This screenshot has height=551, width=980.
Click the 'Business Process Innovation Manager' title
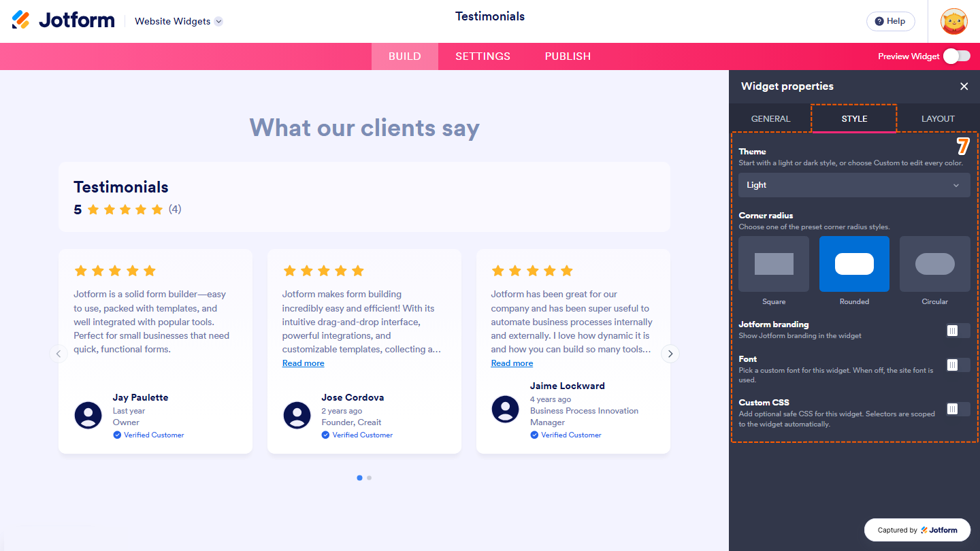[x=585, y=416]
